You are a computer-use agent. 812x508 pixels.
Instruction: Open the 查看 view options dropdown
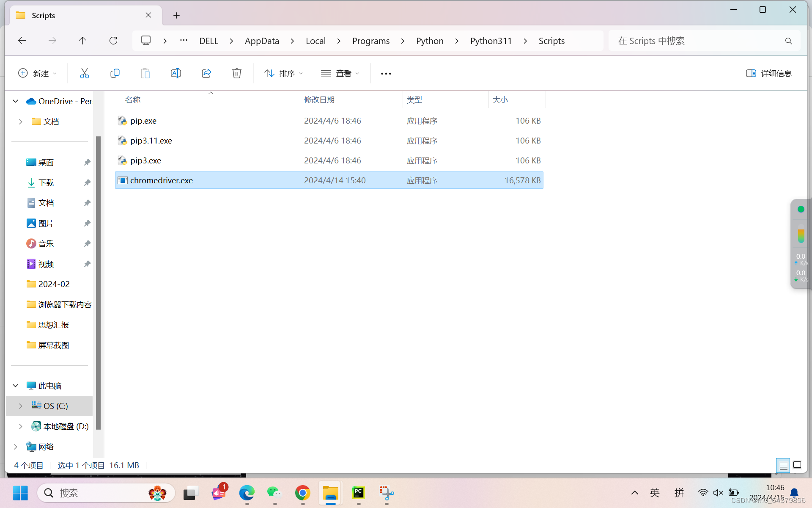pos(340,73)
